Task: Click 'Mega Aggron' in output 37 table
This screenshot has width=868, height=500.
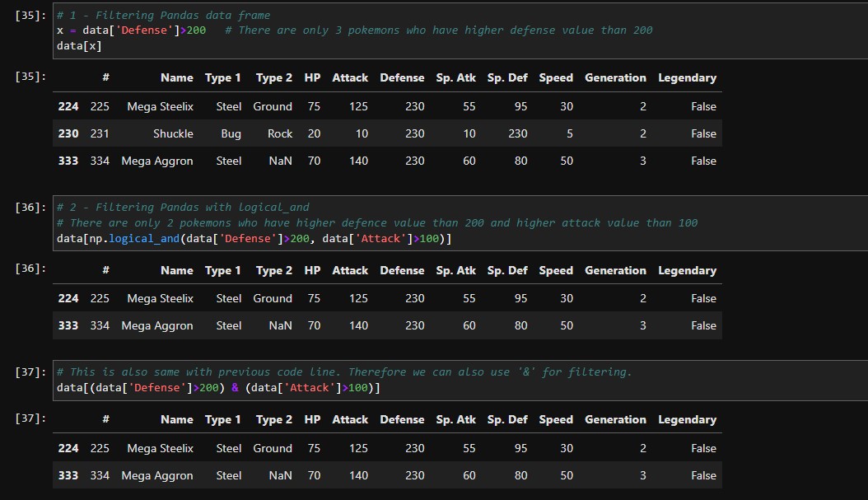Action: click(x=157, y=475)
